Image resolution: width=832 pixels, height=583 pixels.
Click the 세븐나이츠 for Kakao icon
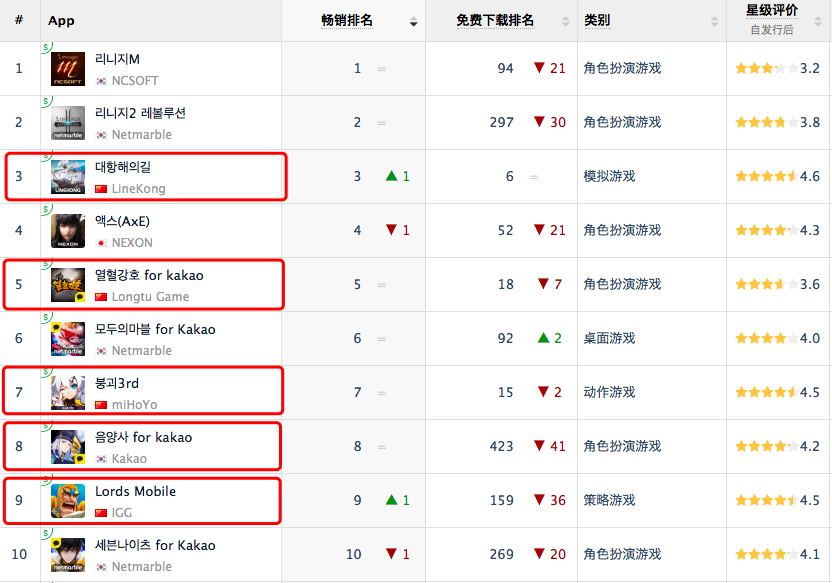point(68,555)
